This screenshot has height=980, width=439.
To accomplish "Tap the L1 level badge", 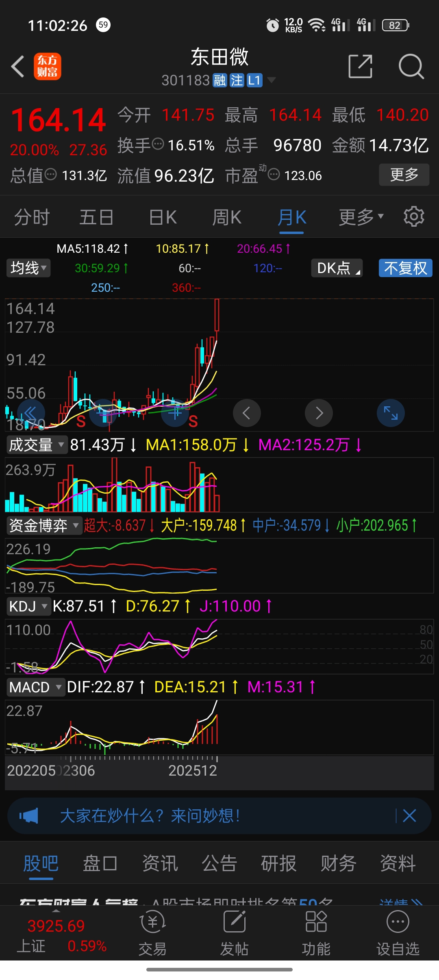I will click(254, 80).
